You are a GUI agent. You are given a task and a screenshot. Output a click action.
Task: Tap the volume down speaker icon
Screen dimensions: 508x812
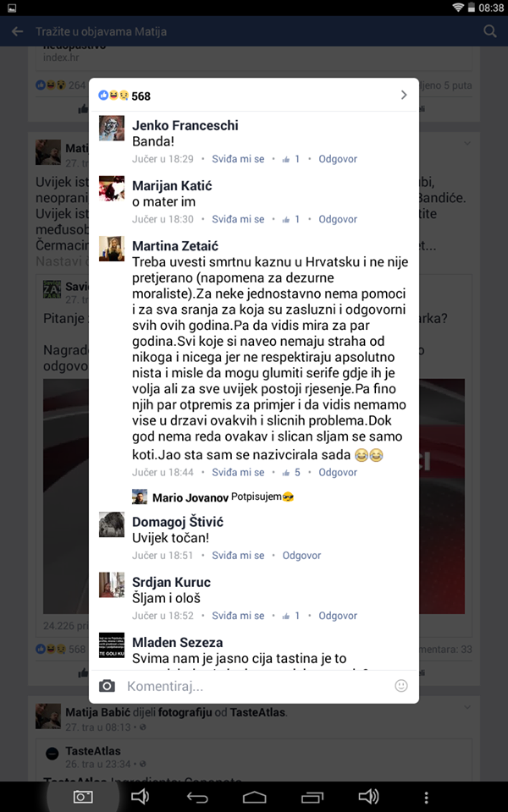140,797
